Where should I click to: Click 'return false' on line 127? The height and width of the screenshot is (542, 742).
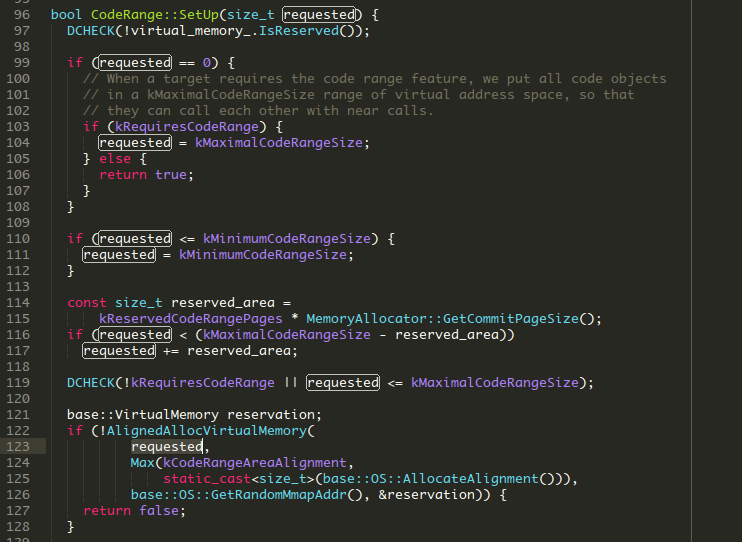click(x=131, y=511)
